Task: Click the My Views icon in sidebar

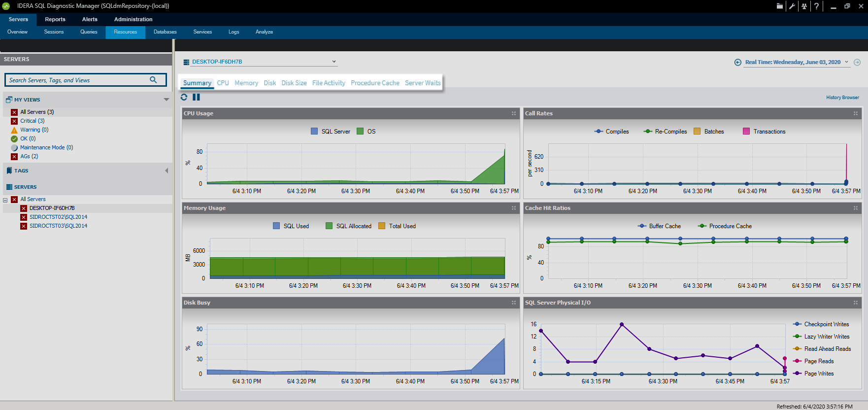Action: [x=9, y=100]
